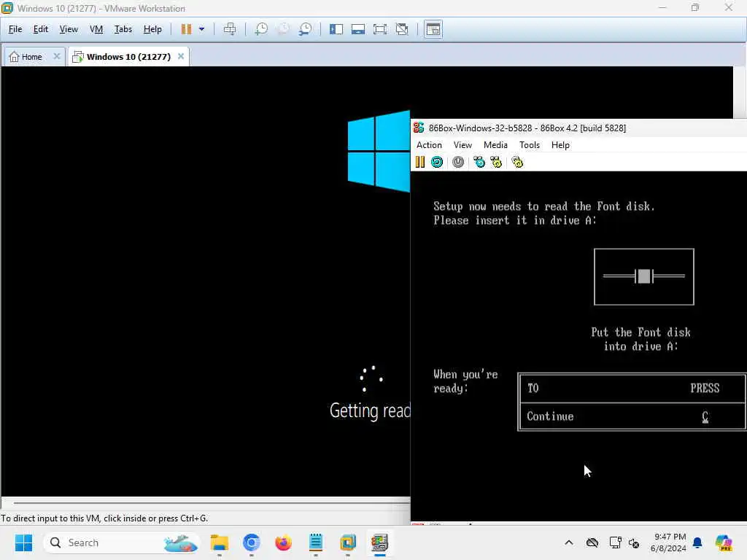747x560 pixels.
Task: Close the VMware Home tab
Action: [57, 56]
